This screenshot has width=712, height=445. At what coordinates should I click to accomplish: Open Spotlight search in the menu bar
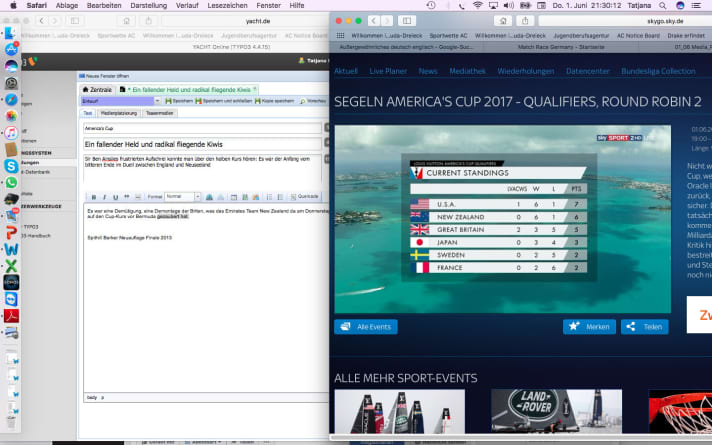[x=663, y=5]
